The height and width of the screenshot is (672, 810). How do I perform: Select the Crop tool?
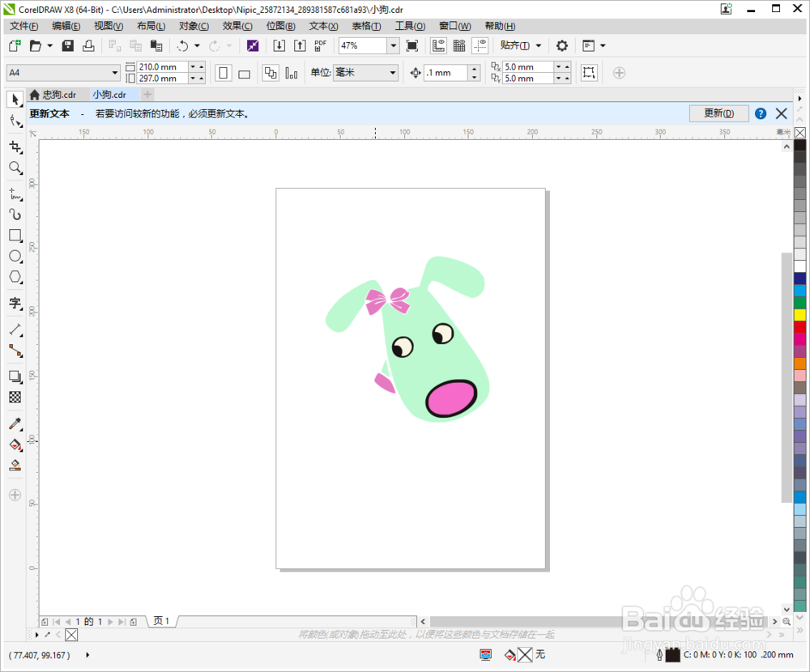15,147
